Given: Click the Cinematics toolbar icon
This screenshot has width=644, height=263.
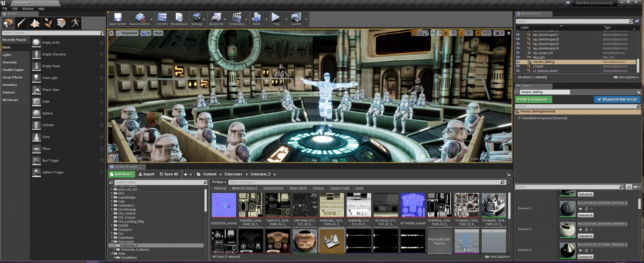Looking at the screenshot, I should [x=237, y=19].
